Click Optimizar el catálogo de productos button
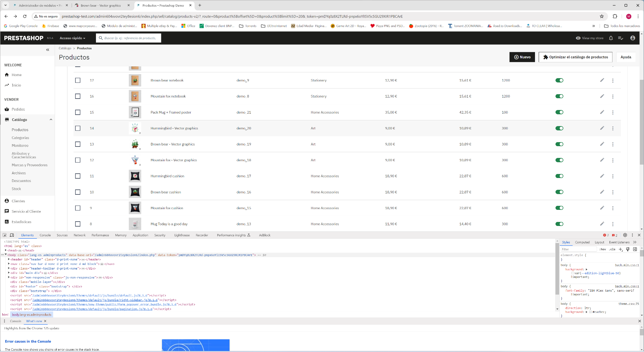This screenshot has height=352, width=644. pos(576,57)
